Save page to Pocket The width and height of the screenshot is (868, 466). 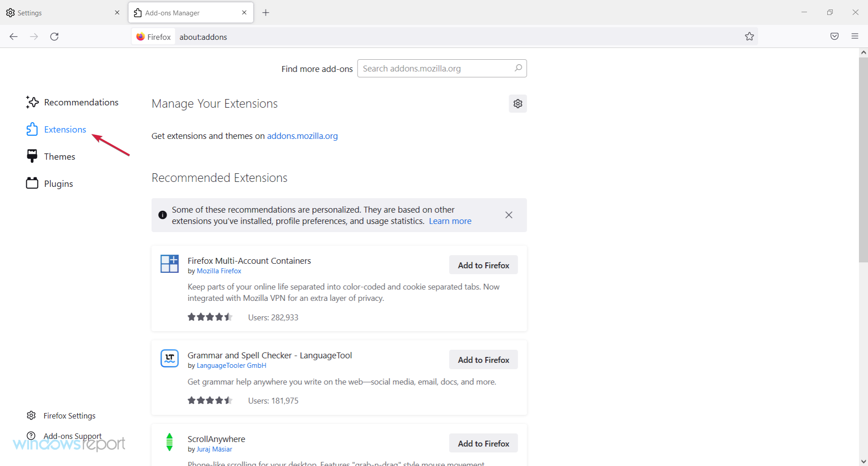coord(835,36)
